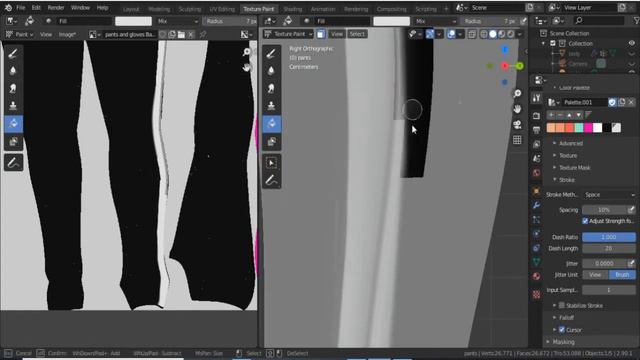Toggle visibility eye of Collection

tap(631, 43)
